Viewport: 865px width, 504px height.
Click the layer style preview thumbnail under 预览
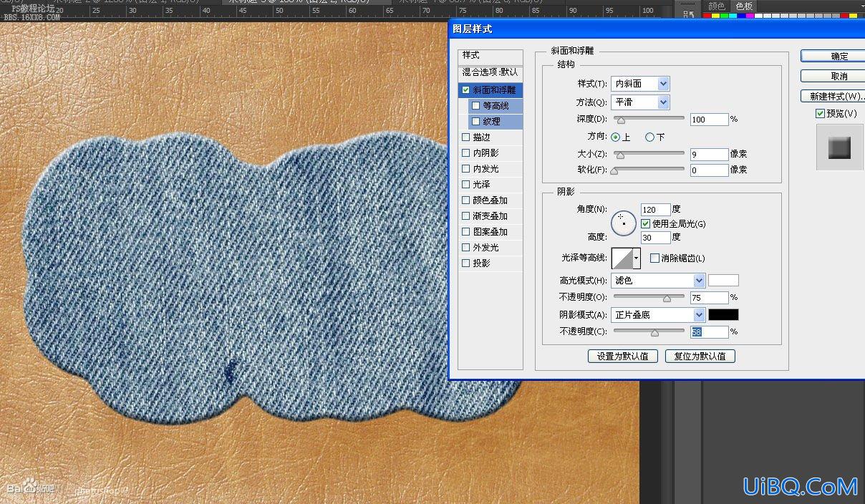coord(839,149)
